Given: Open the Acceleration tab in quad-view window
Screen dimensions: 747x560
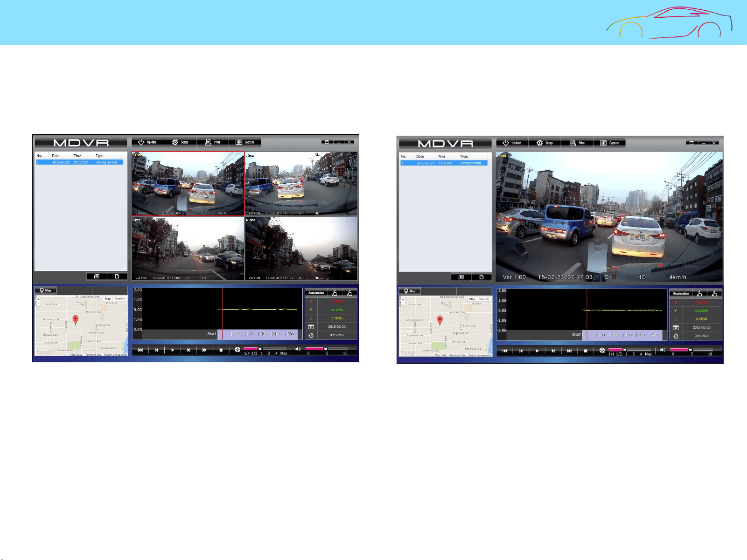Looking at the screenshot, I should point(316,293).
